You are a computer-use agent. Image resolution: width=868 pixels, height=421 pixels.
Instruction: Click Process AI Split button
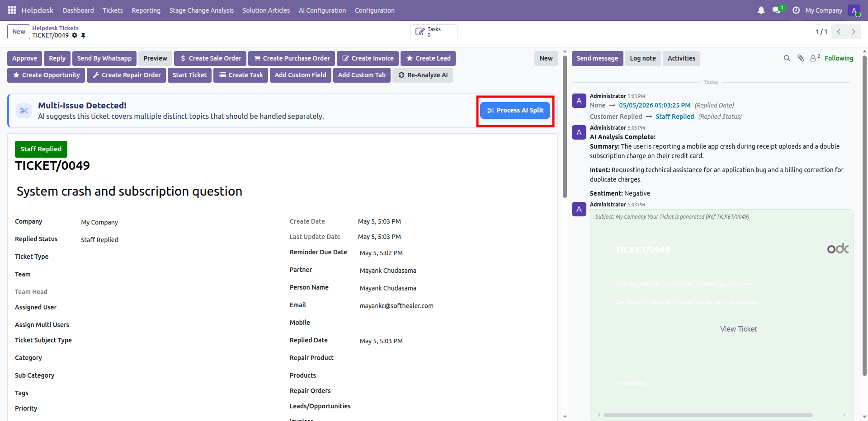(x=515, y=110)
